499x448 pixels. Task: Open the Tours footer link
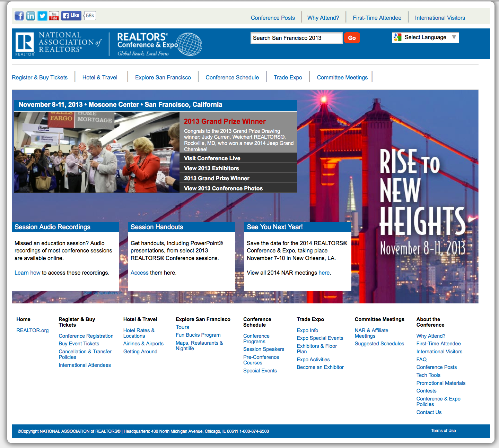click(x=182, y=327)
